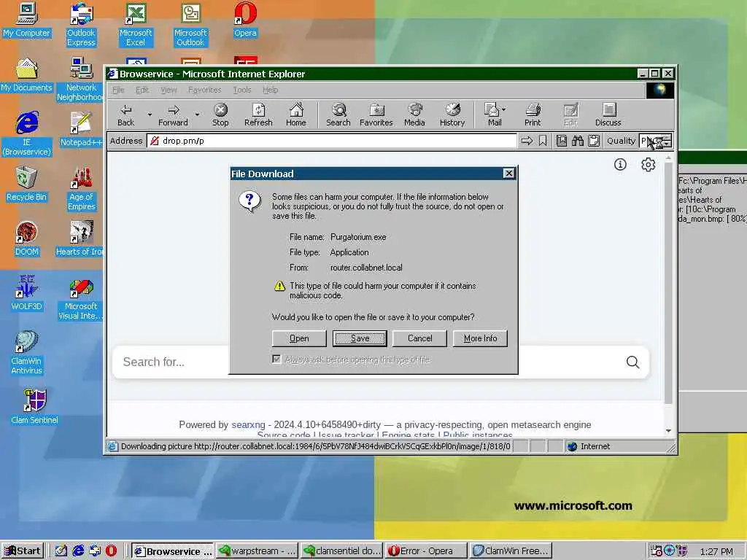Expand the Mail button dropdown arrow
Image resolution: width=747 pixels, height=560 pixels.
[x=504, y=109]
